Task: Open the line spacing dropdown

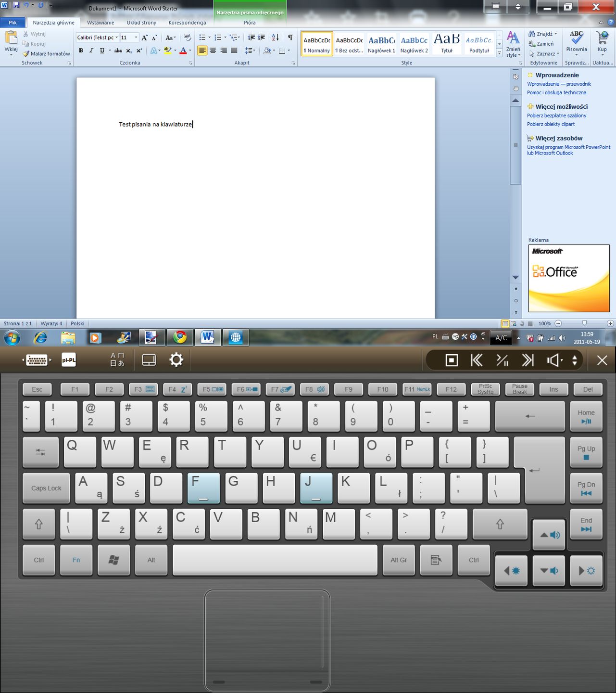Action: coord(250,51)
